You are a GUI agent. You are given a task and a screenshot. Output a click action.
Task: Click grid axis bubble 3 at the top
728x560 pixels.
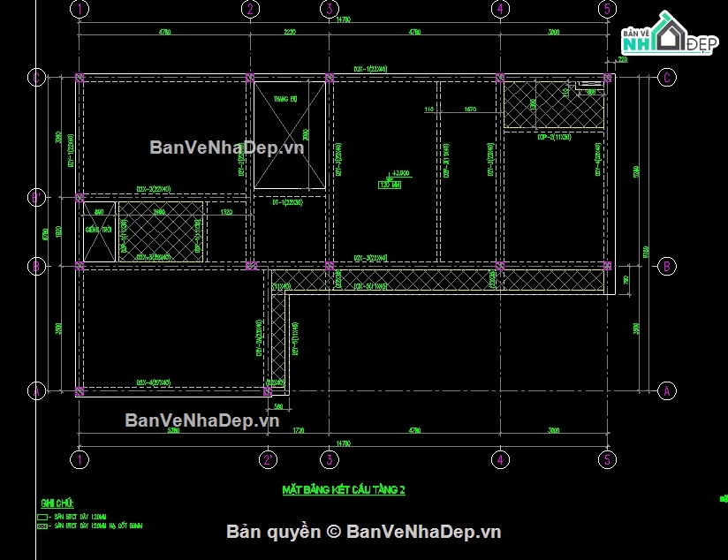point(330,9)
